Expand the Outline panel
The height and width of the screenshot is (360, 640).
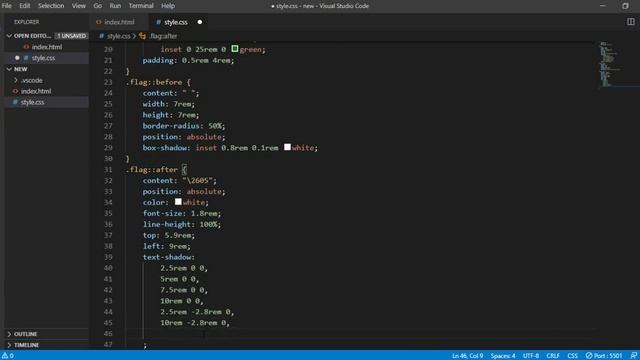pos(25,334)
